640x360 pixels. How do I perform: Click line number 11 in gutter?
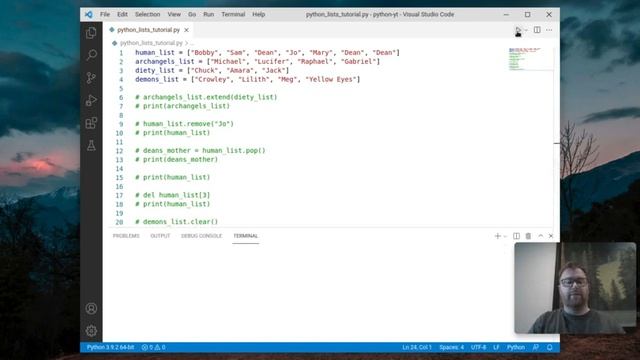point(119,142)
